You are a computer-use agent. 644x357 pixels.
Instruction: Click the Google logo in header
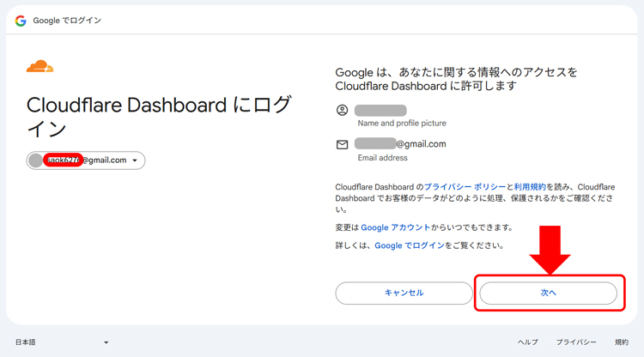(21, 21)
